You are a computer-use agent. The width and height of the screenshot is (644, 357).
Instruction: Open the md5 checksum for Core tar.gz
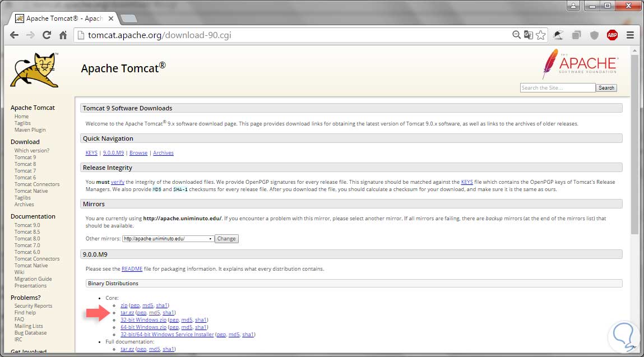tap(155, 313)
